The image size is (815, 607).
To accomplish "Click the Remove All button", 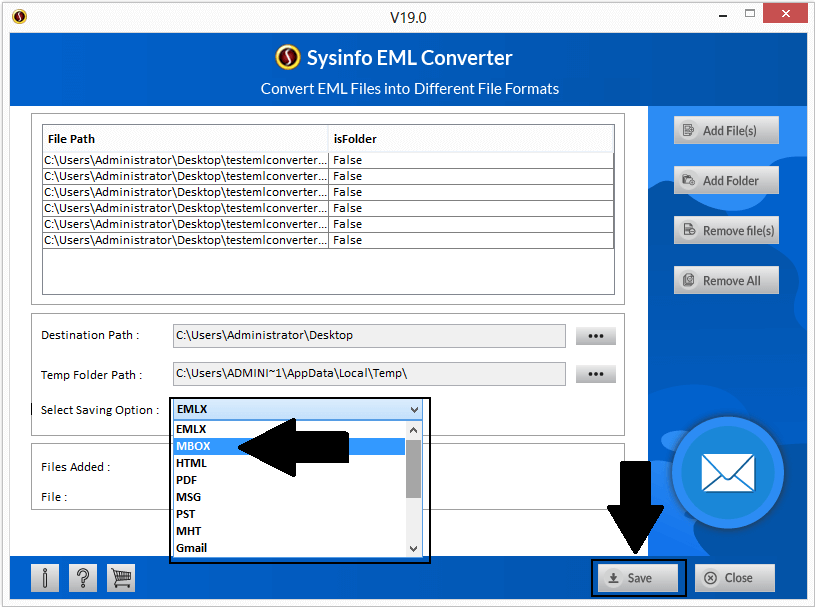I will (726, 280).
